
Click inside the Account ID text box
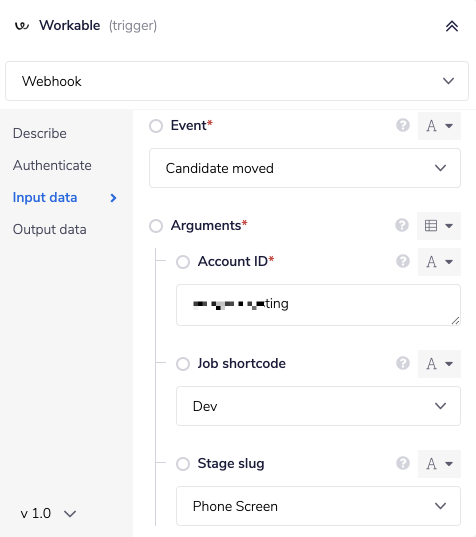point(318,305)
